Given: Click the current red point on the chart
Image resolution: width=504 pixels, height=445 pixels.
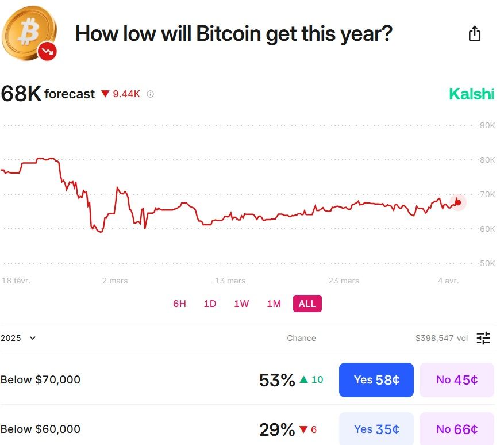Looking at the screenshot, I should point(458,202).
